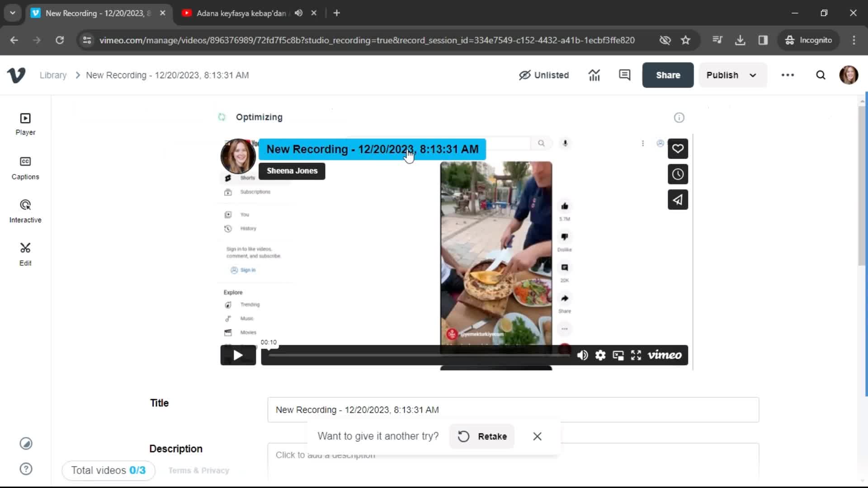Click Unlisted visibility dropdown in header

[544, 75]
